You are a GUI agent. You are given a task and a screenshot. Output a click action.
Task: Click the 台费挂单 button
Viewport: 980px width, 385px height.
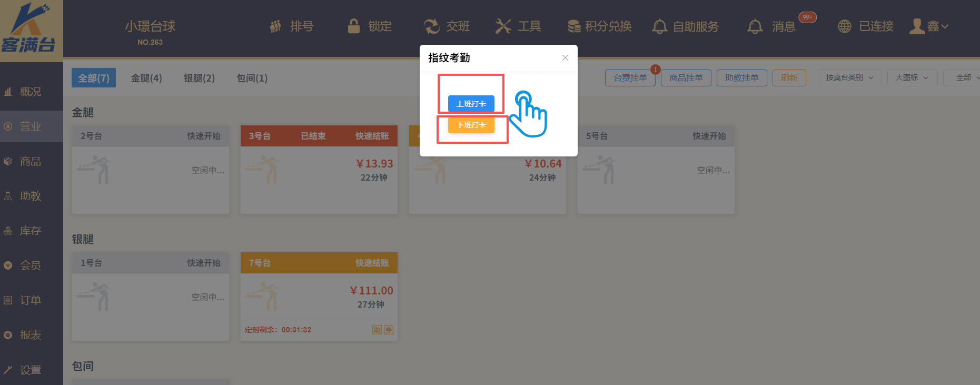(630, 78)
